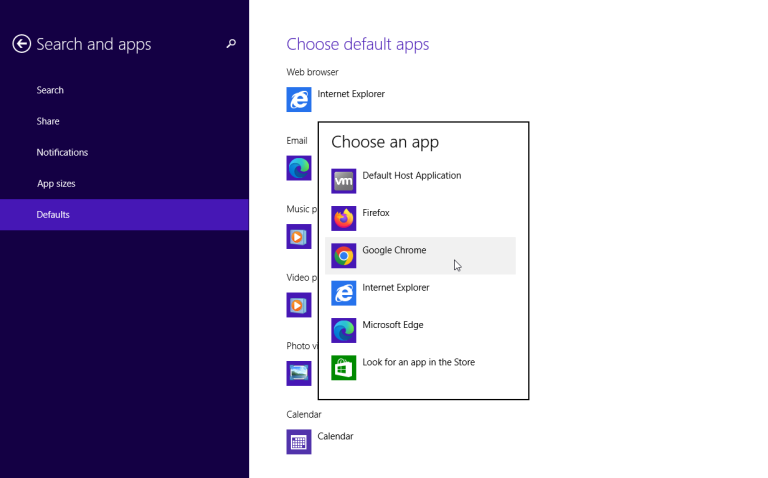Click the Microsoft Edge icon in popup
This screenshot has height=478, width=768.
[343, 331]
